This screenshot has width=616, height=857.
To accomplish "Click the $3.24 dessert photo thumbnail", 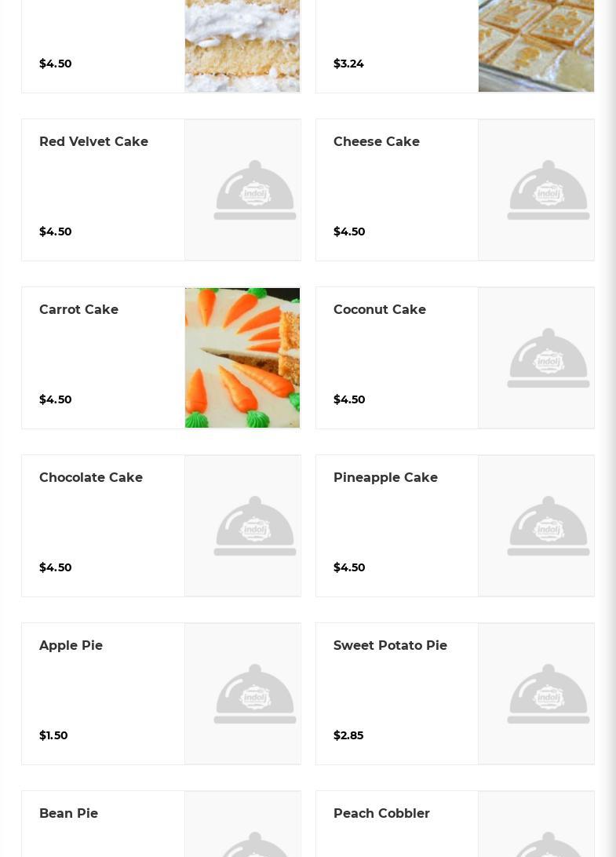I will [x=536, y=46].
